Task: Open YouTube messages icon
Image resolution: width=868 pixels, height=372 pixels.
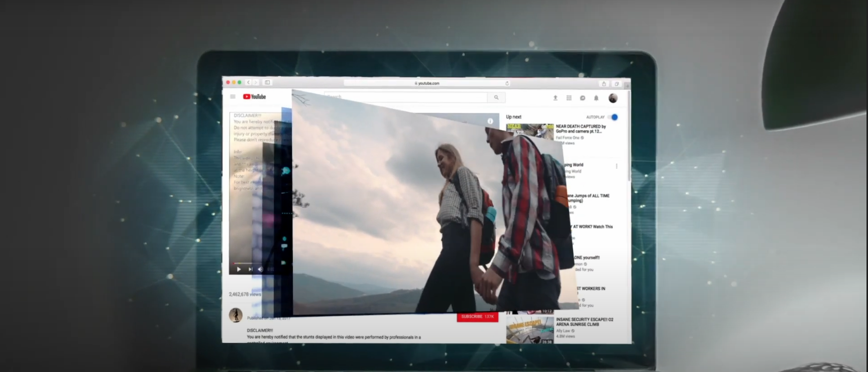Action: click(582, 98)
